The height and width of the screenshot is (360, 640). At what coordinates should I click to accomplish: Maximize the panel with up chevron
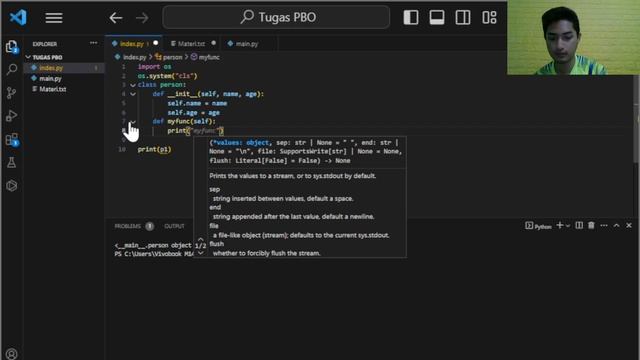(616, 225)
